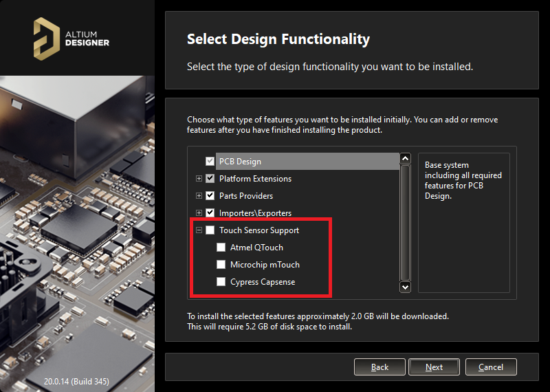This screenshot has height=392, width=550.
Task: Go back with the Back button
Action: click(x=379, y=367)
